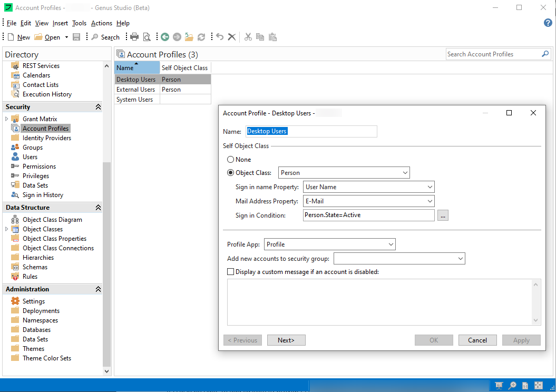Collapse the Security section in Directory
Viewport: 556px width, 392px height.
98,107
